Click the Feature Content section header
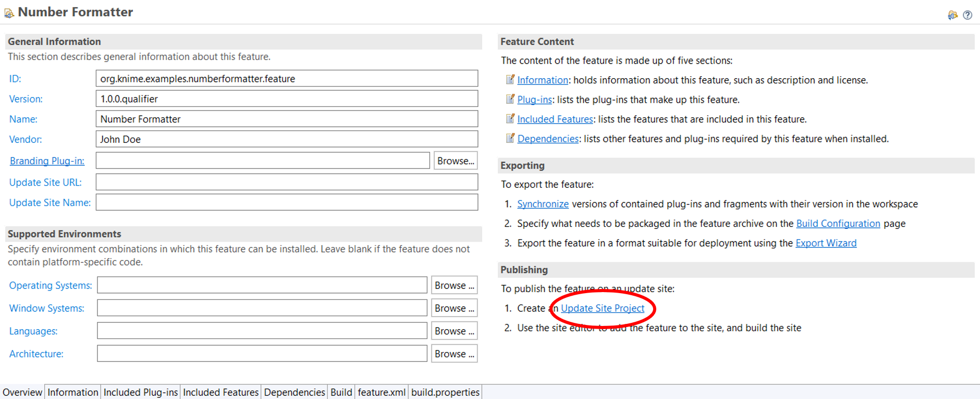 736,42
